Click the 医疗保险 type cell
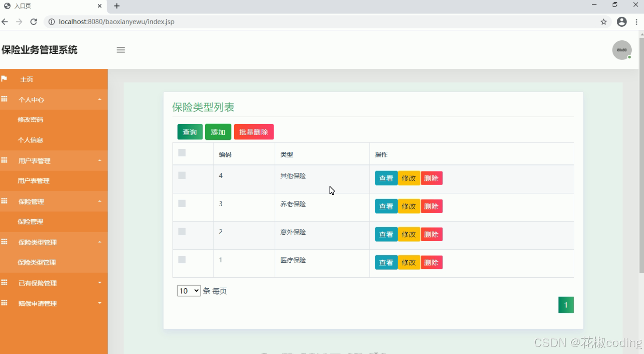Viewport: 644px width, 354px height. pyautogui.click(x=293, y=260)
